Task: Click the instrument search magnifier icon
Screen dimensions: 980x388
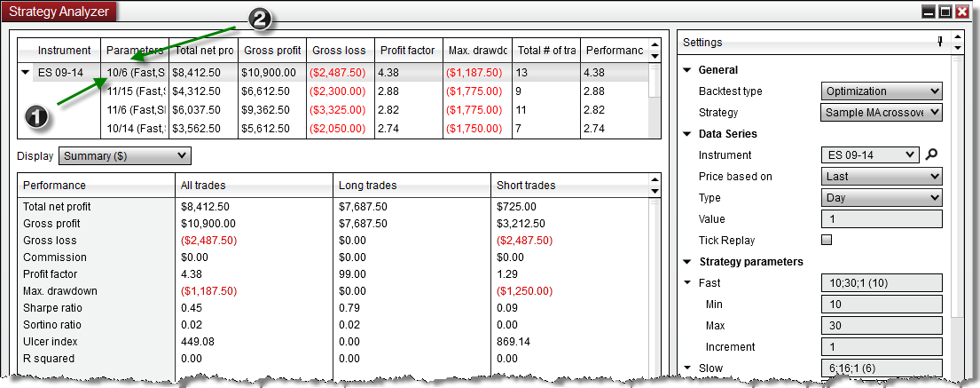Action: coord(931,155)
